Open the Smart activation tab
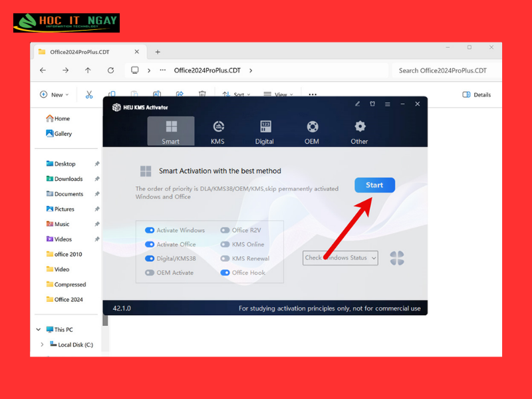Image resolution: width=532 pixels, height=399 pixels. point(171,131)
